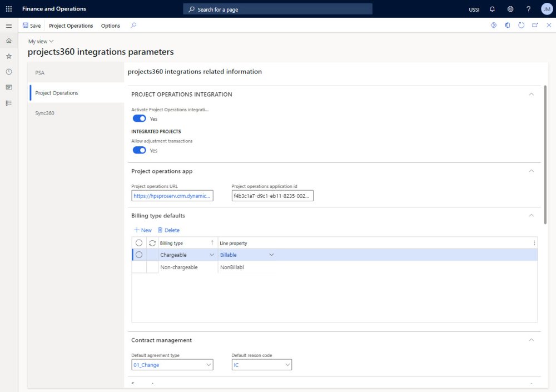Open the JM user profile avatar
This screenshot has width=556, height=392.
(547, 9)
